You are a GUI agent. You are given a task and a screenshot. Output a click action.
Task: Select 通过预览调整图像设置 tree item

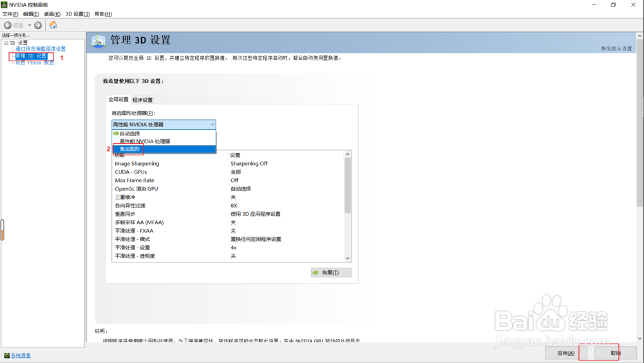pyautogui.click(x=40, y=49)
